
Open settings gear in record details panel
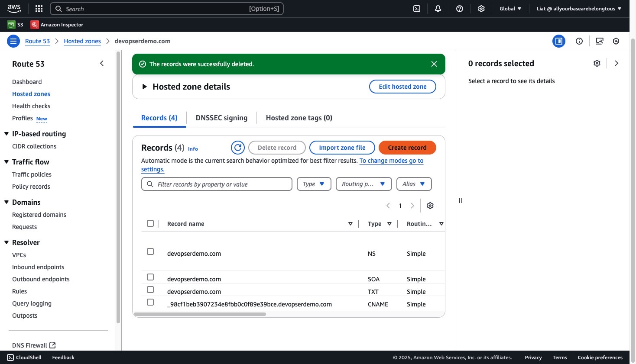(x=597, y=63)
